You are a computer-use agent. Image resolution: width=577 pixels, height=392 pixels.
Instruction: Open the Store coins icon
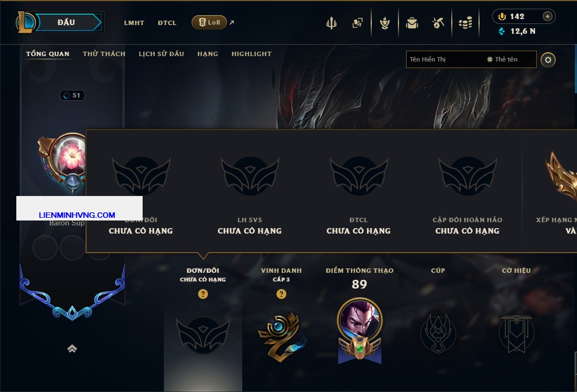pos(465,23)
